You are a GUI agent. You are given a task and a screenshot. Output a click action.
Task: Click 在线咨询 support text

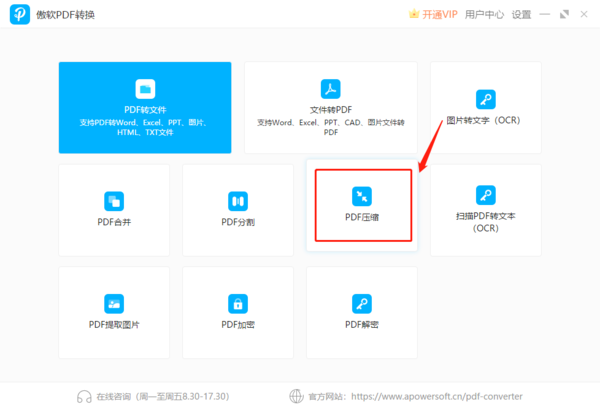(x=114, y=397)
